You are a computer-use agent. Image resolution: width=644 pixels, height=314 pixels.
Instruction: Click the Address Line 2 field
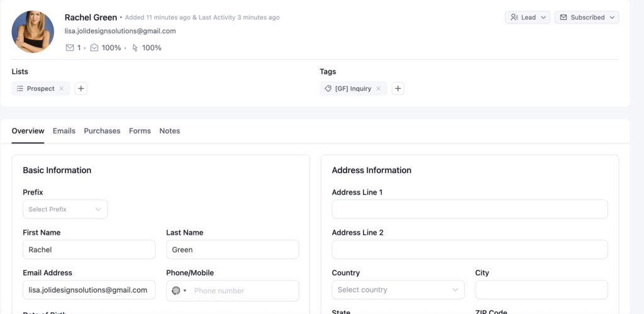470,249
